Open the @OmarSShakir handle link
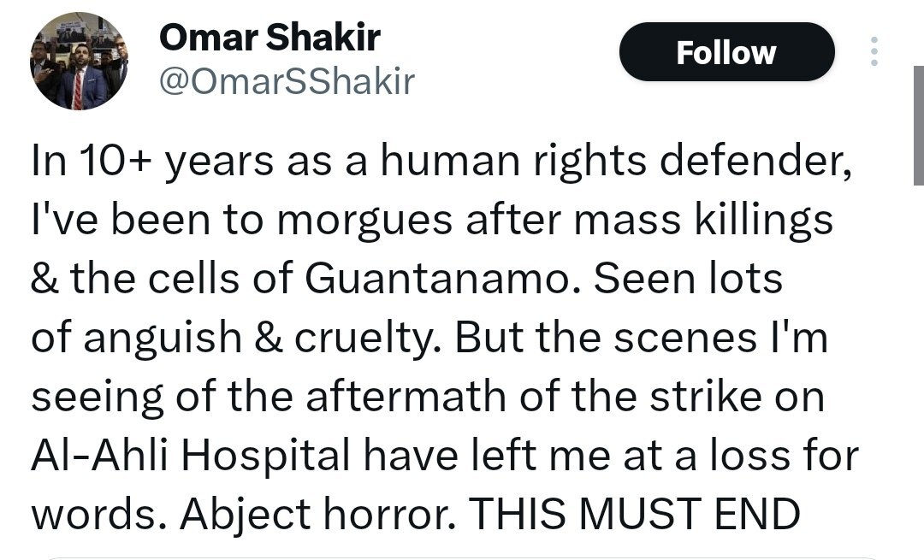The width and height of the screenshot is (924, 560). 287,82
